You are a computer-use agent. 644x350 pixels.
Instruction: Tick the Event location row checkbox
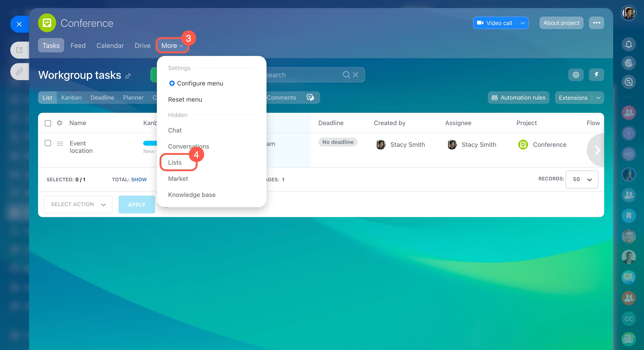pyautogui.click(x=48, y=143)
